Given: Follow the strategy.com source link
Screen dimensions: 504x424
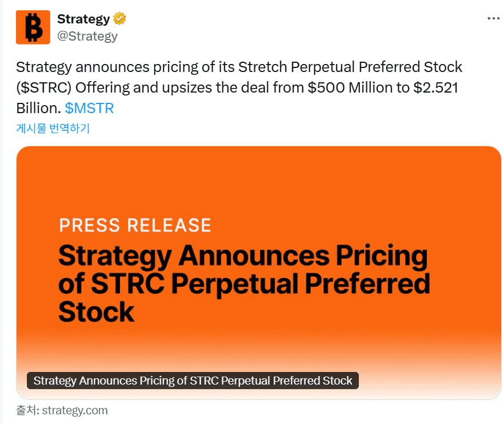Looking at the screenshot, I should point(75,410).
